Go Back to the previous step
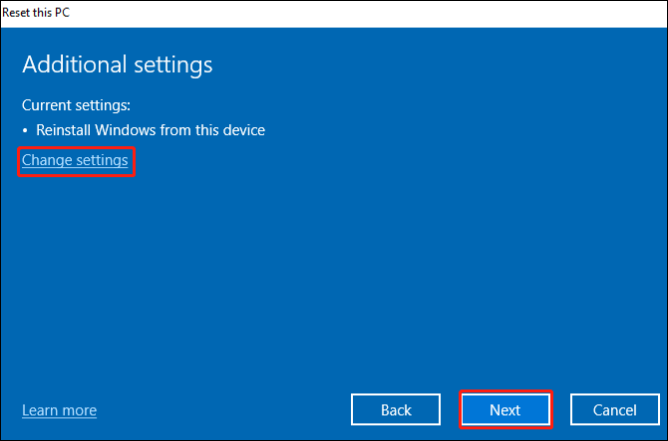Viewport: 668px width, 441px height. 396,410
